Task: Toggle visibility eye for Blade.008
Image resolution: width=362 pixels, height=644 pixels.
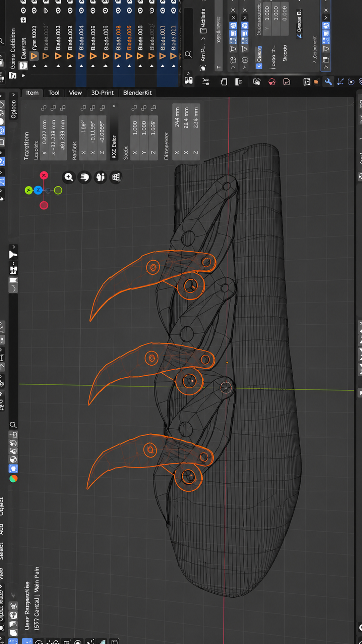Action: (x=118, y=11)
